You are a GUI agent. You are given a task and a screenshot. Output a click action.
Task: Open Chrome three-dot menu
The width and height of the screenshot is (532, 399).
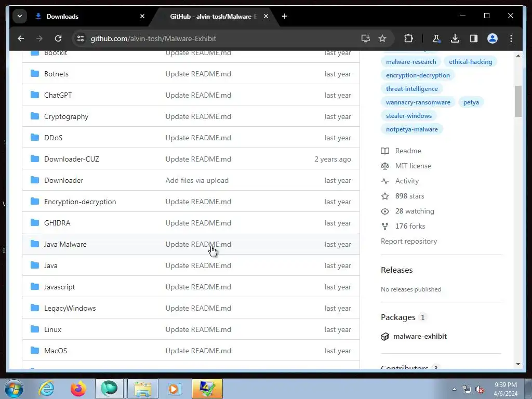tap(511, 38)
